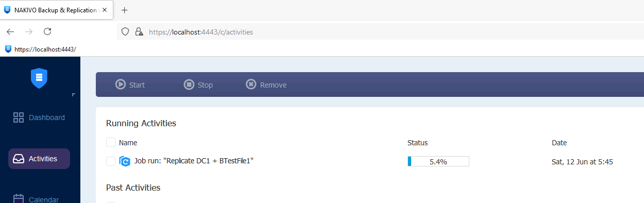This screenshot has height=203, width=644.
Task: Check the Replicate DC1 job run checkbox
Action: (111, 161)
